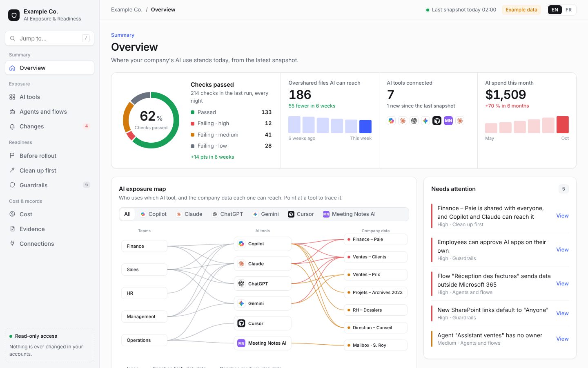Click the bell icon next to Changes
The image size is (588, 368).
(12, 126)
